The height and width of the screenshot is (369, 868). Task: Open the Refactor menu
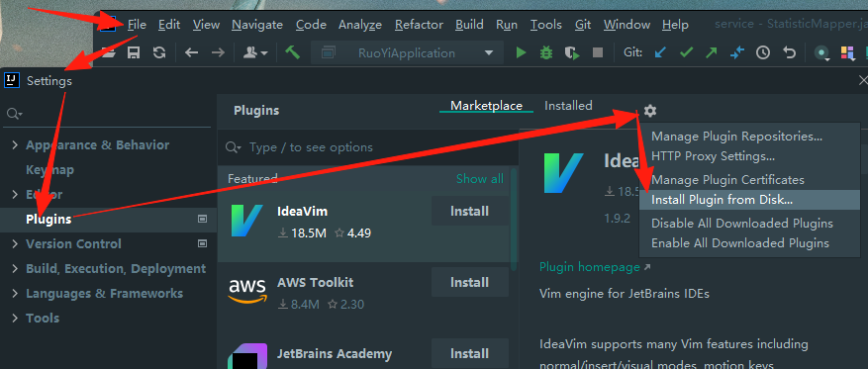coord(419,25)
